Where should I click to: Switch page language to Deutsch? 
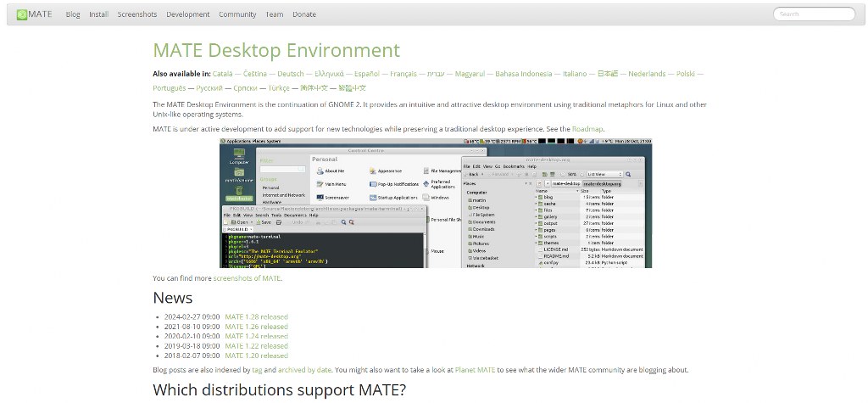291,74
